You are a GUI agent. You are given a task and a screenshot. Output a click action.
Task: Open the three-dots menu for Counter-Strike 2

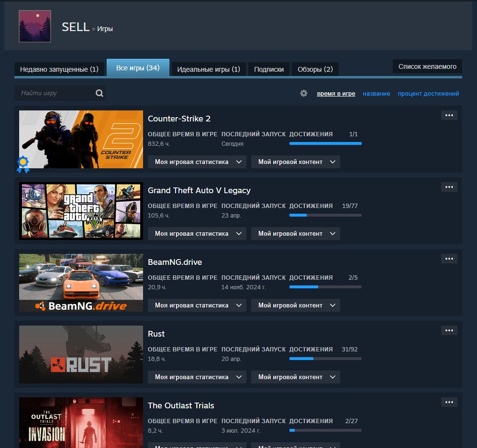point(449,115)
